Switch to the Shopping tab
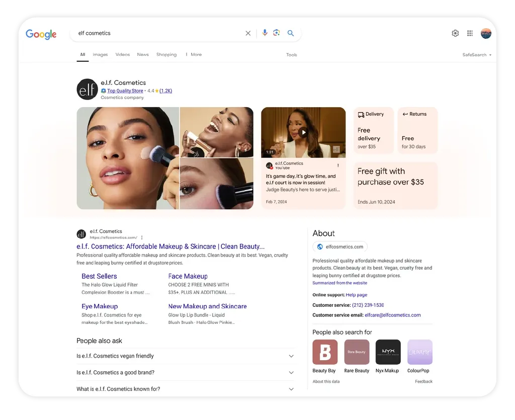The image size is (515, 420). 166,54
